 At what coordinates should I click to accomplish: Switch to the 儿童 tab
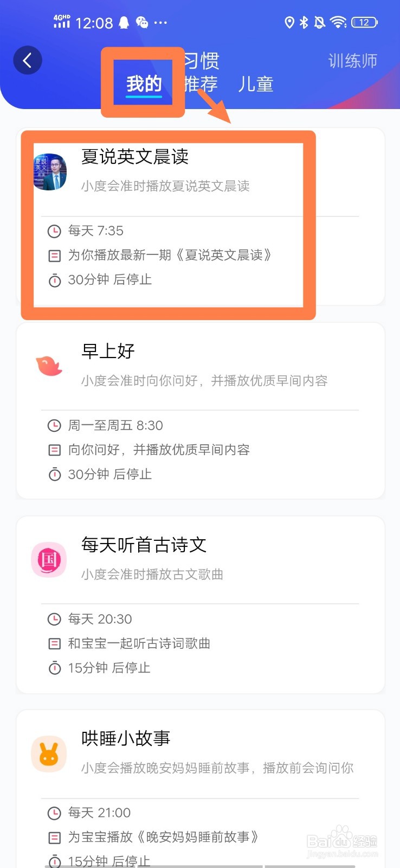click(x=256, y=84)
